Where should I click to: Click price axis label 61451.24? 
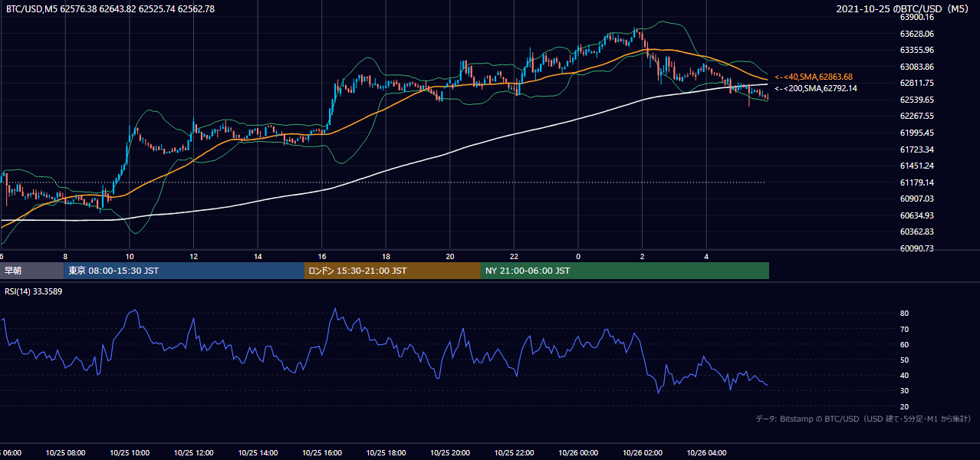point(917,166)
